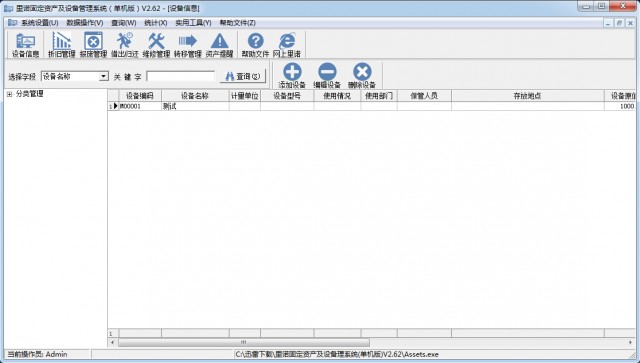Click the 保管人员 column header

[x=424, y=96]
